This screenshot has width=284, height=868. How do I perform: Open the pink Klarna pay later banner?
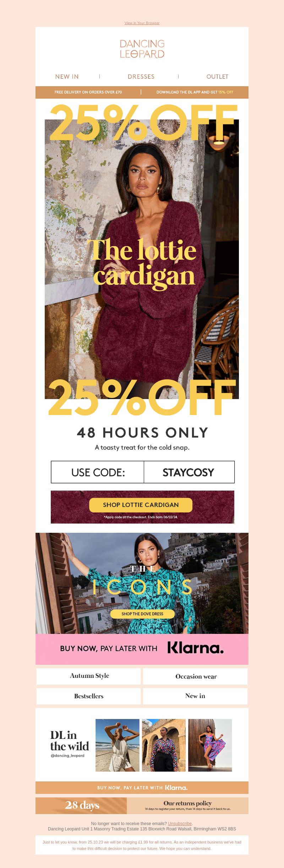[x=142, y=649]
